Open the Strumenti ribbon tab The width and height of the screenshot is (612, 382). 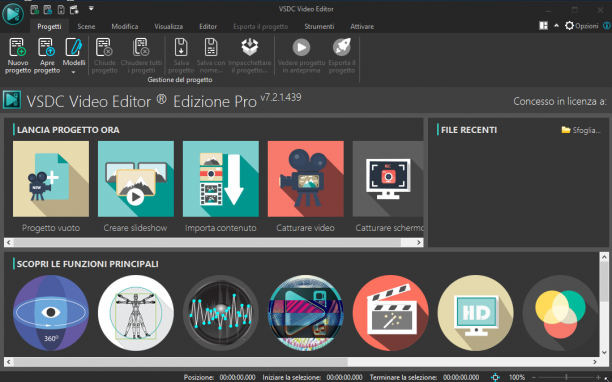(x=319, y=27)
